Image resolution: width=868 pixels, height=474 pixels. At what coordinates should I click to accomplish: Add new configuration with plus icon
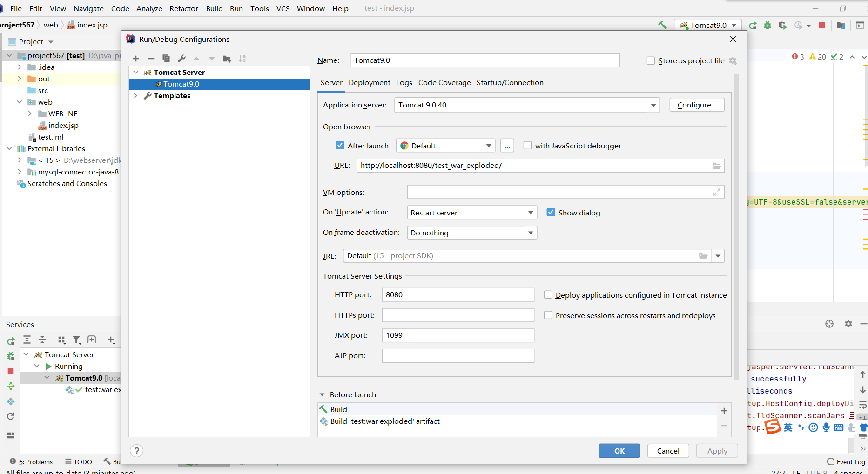(x=136, y=59)
